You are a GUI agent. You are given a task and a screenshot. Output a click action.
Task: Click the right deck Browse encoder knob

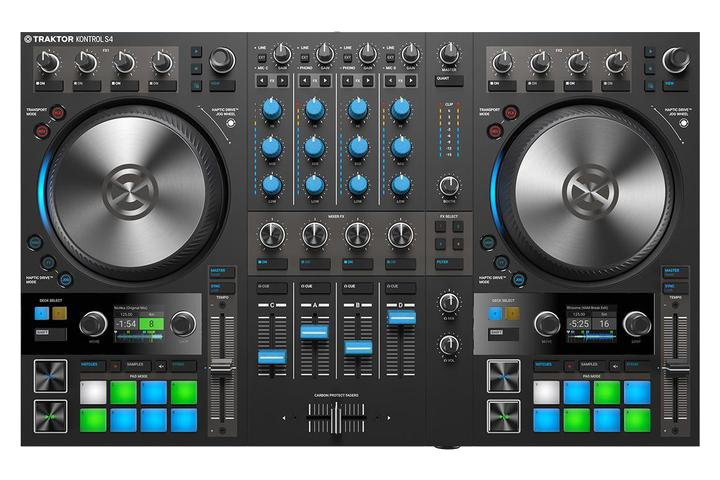676,60
